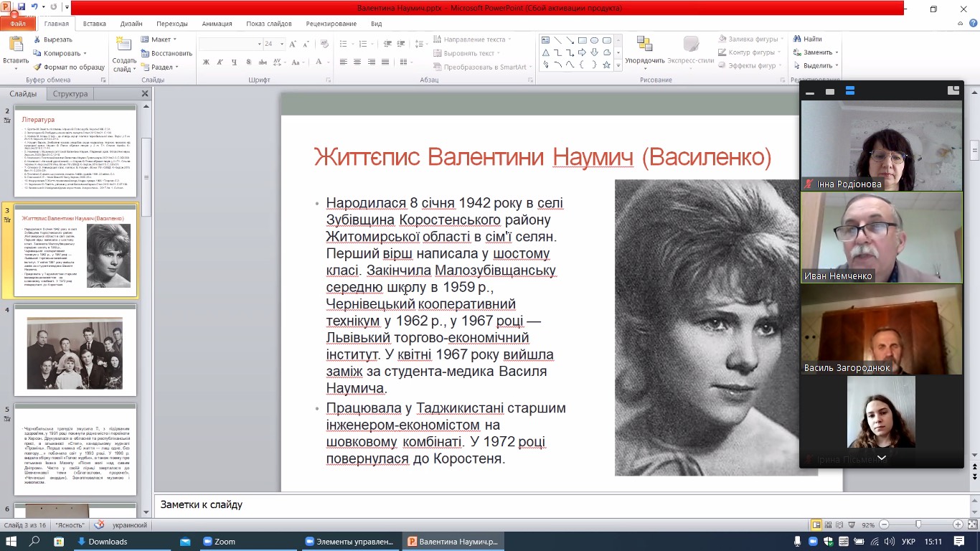Click the Формат по образцу brush
The height and width of the screenshot is (551, 980).
pos(38,67)
